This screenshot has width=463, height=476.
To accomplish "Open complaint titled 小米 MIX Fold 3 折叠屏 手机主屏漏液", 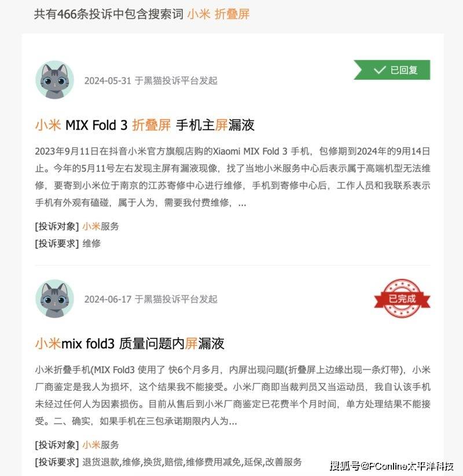I will pyautogui.click(x=145, y=125).
